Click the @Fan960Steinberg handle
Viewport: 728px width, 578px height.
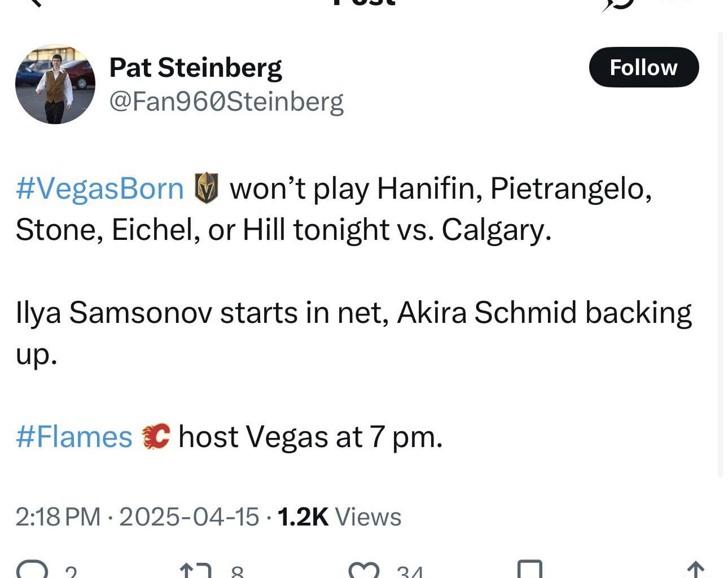226,102
